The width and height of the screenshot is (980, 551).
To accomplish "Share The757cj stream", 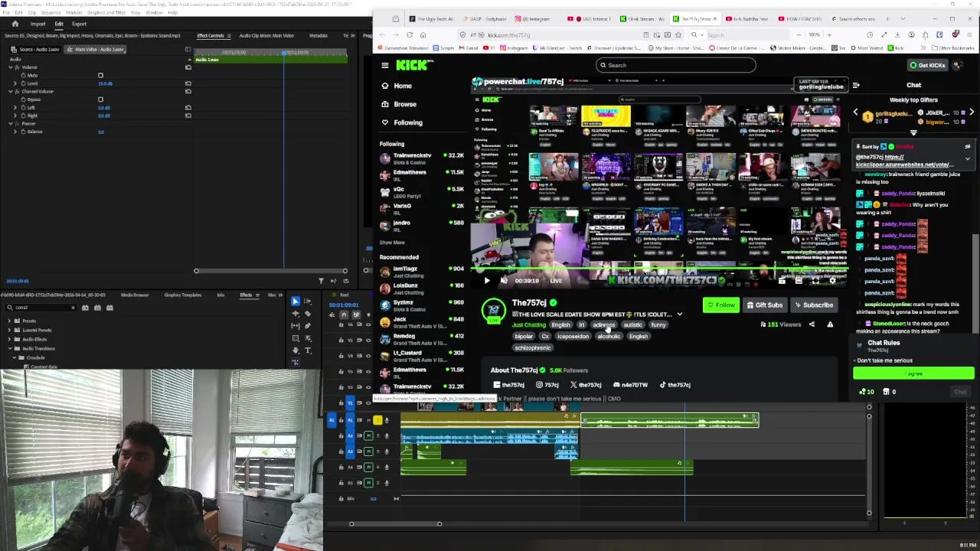I will (812, 324).
